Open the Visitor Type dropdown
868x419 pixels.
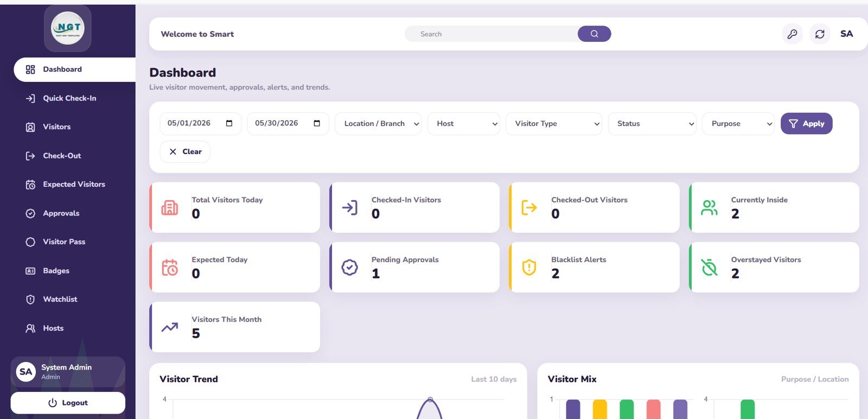(554, 124)
